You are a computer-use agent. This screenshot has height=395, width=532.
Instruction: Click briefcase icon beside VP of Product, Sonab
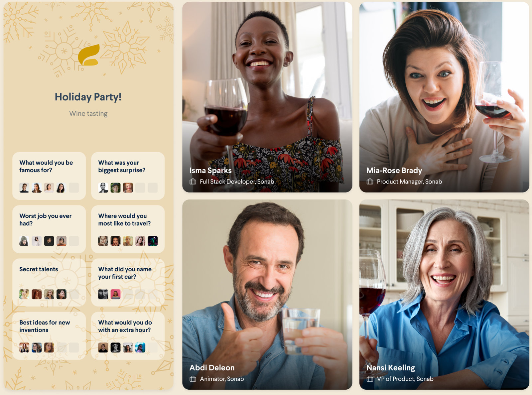(370, 379)
